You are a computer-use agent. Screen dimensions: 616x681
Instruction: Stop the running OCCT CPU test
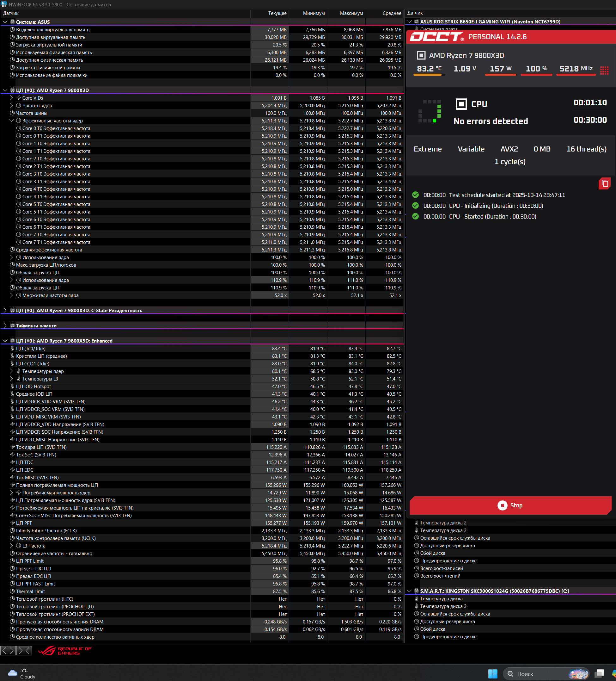click(x=510, y=505)
